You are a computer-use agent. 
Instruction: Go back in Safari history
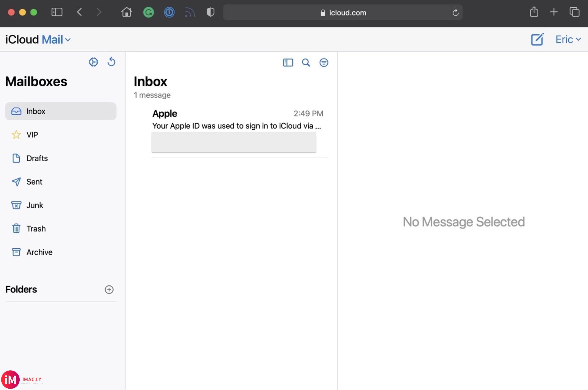[x=79, y=12]
